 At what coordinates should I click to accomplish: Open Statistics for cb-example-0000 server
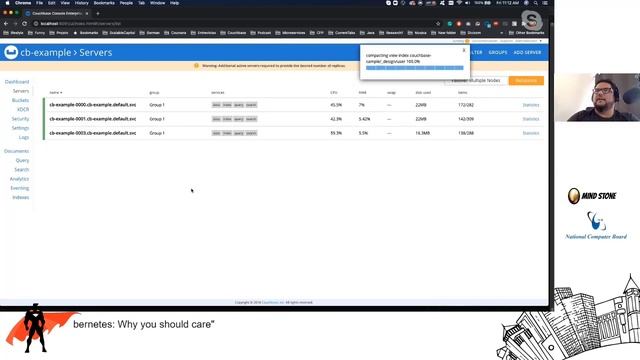[x=531, y=105]
